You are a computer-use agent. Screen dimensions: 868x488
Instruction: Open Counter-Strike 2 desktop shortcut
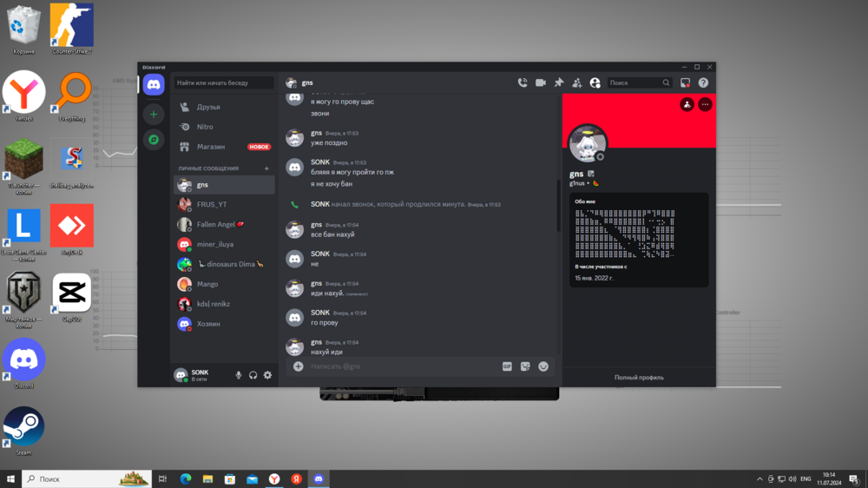(x=71, y=29)
